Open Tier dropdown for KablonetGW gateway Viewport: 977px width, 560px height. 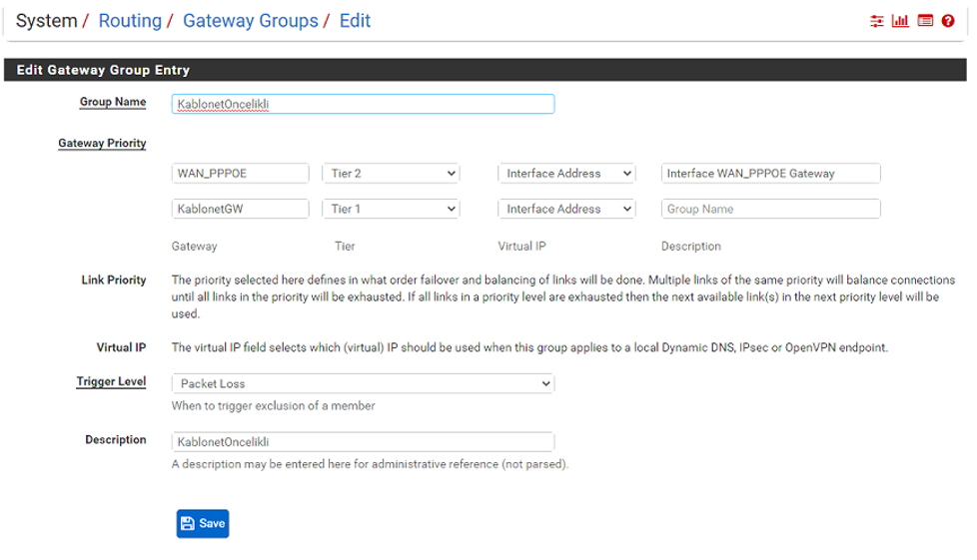coord(391,210)
